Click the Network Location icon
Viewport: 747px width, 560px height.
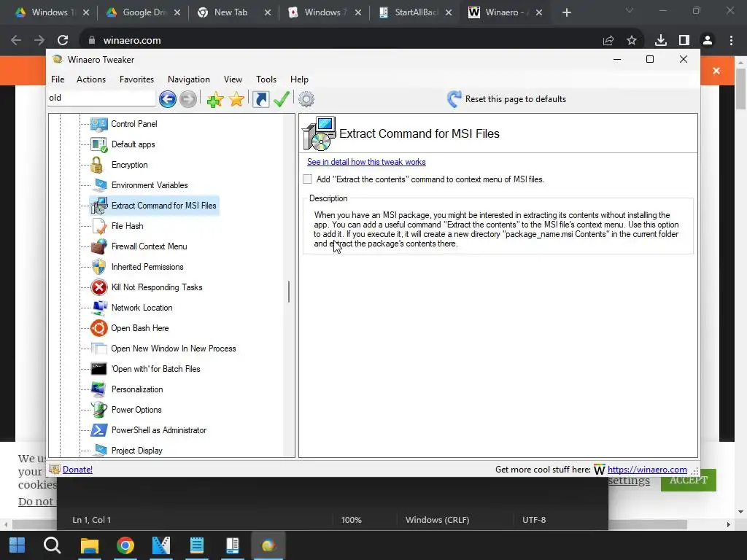pyautogui.click(x=99, y=308)
